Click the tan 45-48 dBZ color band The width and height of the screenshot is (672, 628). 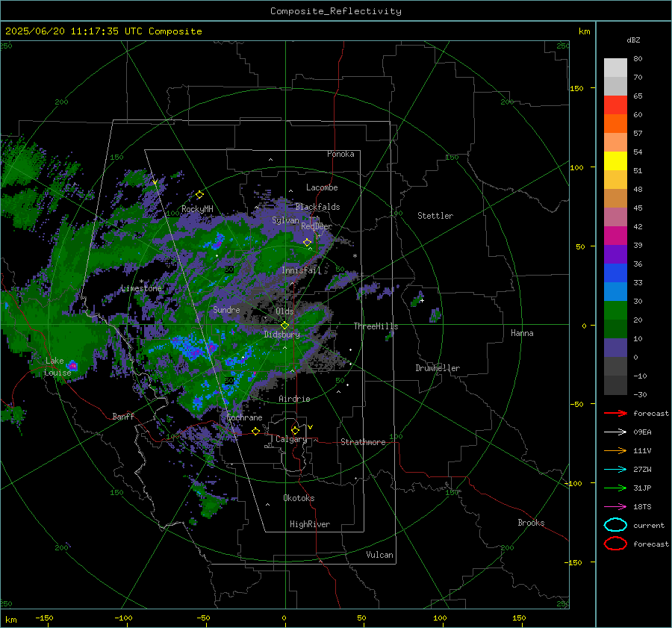coord(615,199)
